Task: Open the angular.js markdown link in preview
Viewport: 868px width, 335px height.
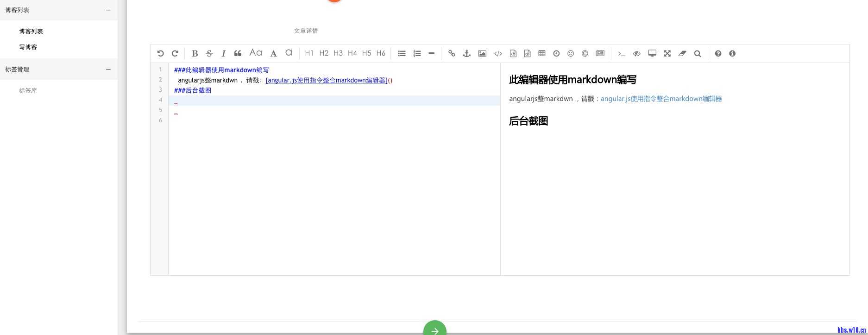Action: [x=661, y=99]
